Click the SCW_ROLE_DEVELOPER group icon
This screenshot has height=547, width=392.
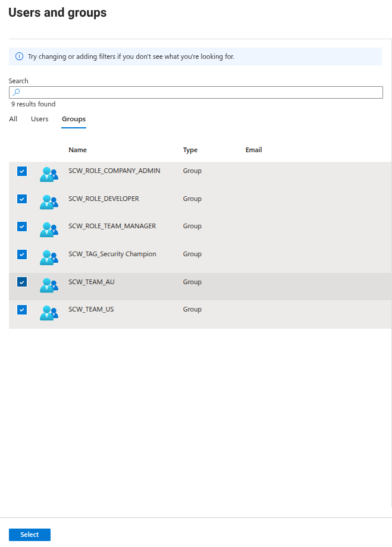pos(49,202)
